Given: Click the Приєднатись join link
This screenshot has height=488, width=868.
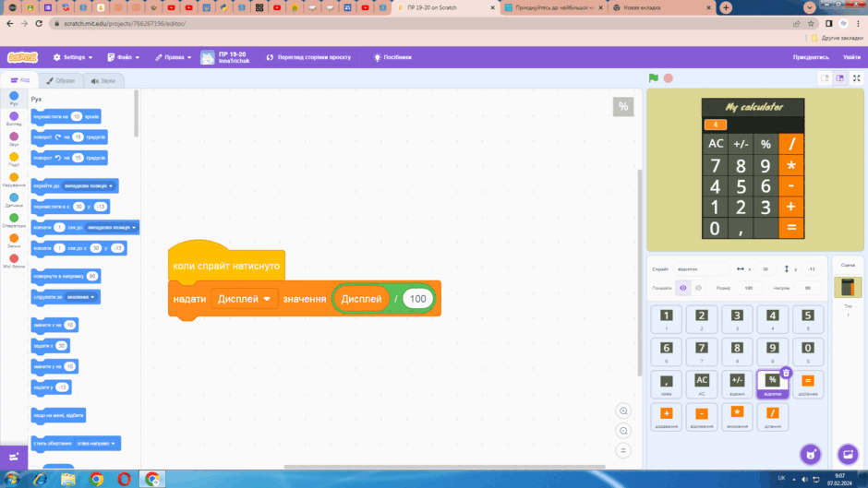Looking at the screenshot, I should (x=811, y=57).
